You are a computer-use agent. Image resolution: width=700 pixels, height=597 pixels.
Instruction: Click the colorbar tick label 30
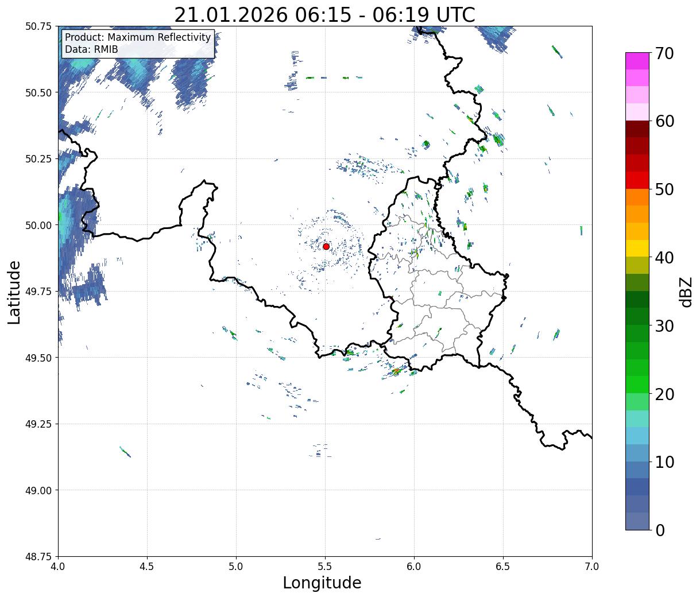(664, 325)
